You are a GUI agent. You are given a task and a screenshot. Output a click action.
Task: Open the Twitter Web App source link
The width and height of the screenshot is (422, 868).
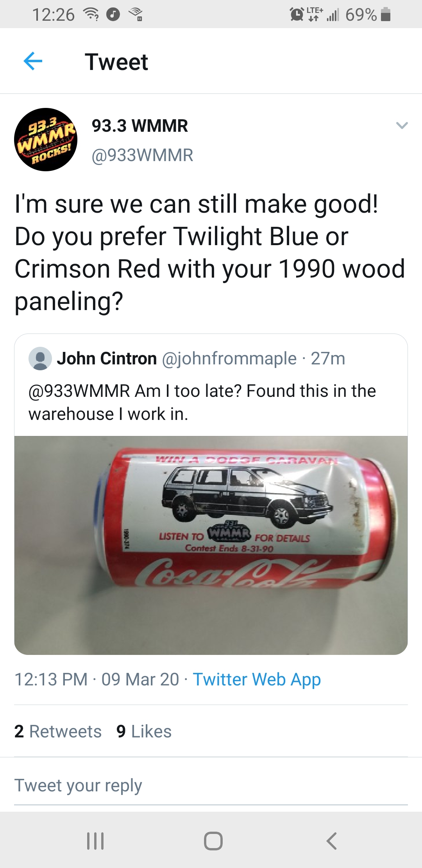pyautogui.click(x=257, y=680)
